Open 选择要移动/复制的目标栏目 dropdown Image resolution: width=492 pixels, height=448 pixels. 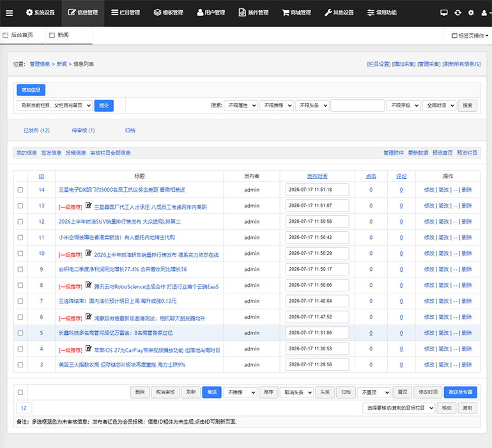[x=399, y=408]
